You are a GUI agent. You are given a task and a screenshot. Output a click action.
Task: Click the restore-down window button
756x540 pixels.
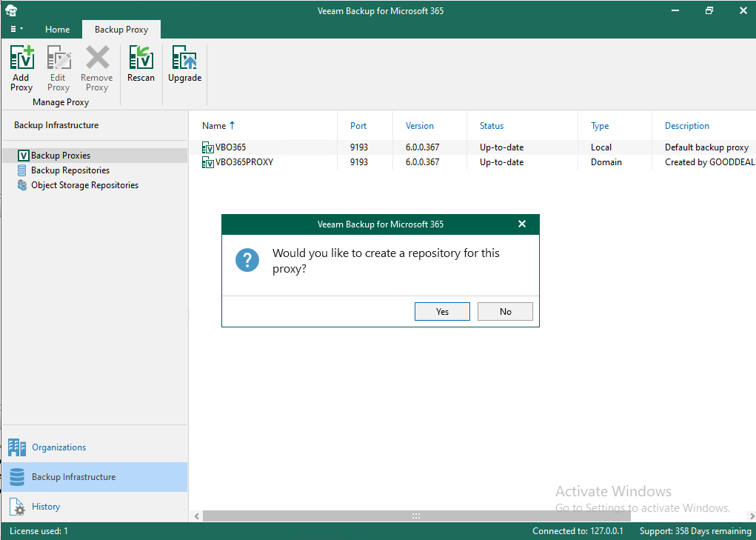click(x=709, y=10)
